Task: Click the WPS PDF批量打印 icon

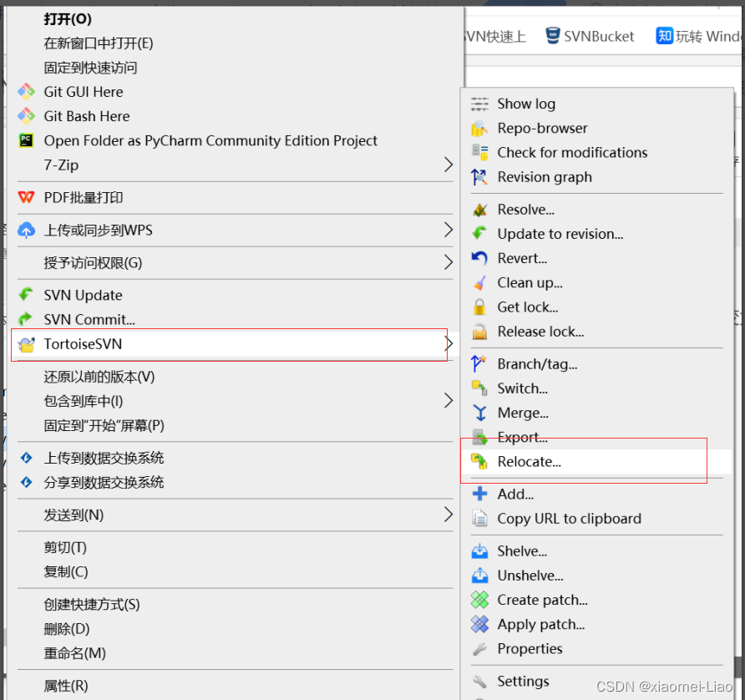Action: coord(26,197)
